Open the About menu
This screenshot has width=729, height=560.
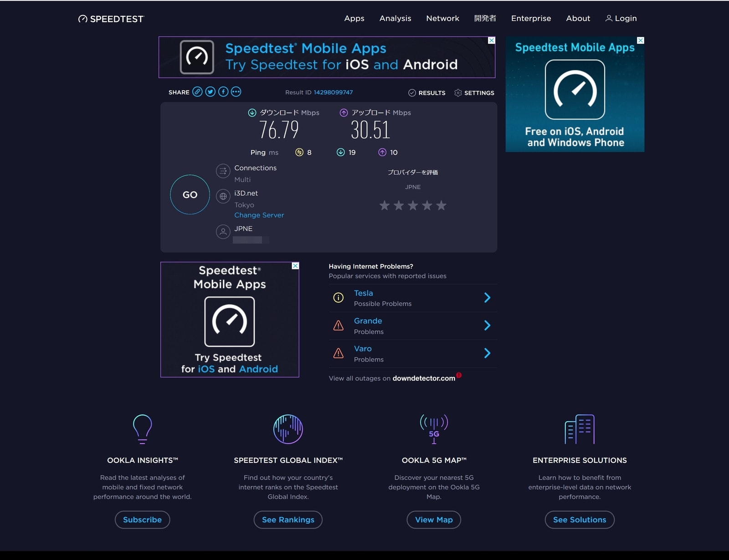click(x=578, y=18)
